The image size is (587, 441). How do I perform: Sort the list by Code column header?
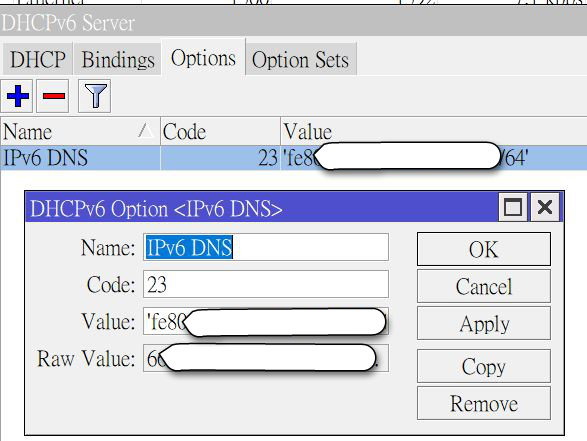[x=220, y=131]
